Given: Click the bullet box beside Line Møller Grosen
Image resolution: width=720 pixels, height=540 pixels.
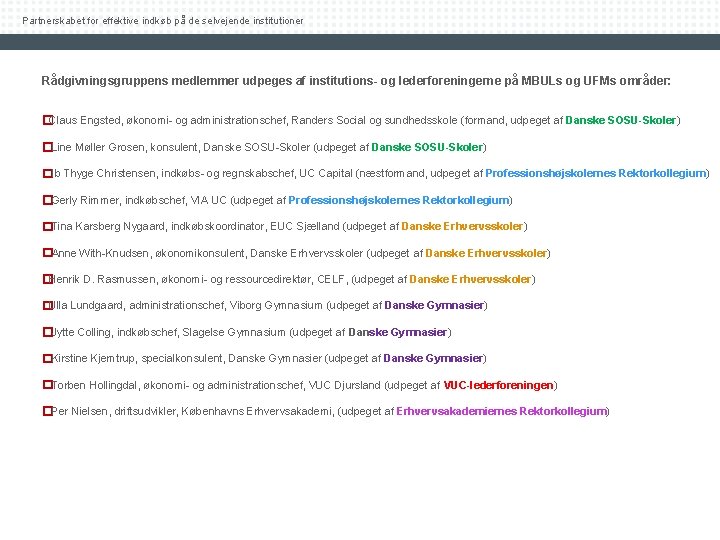Looking at the screenshot, I should pyautogui.click(x=48, y=147).
